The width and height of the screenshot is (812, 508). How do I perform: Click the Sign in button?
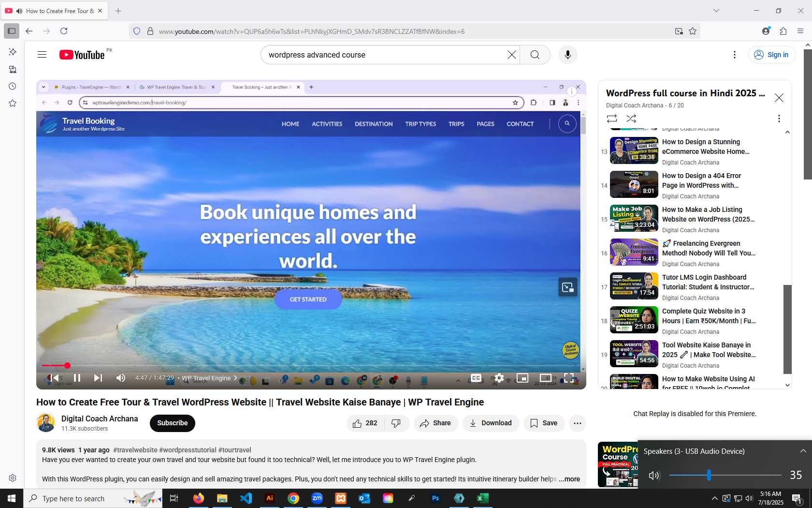click(771, 55)
